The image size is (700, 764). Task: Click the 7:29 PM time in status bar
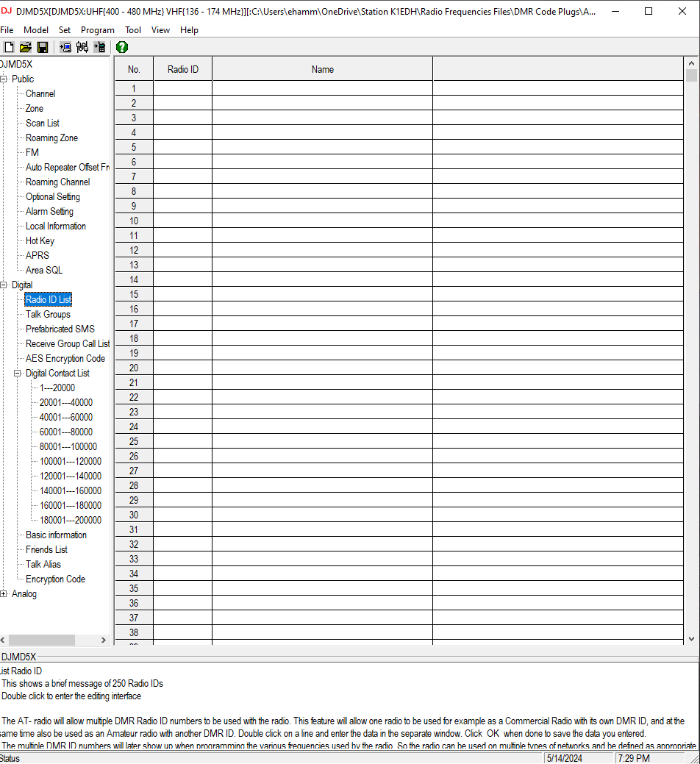634,758
